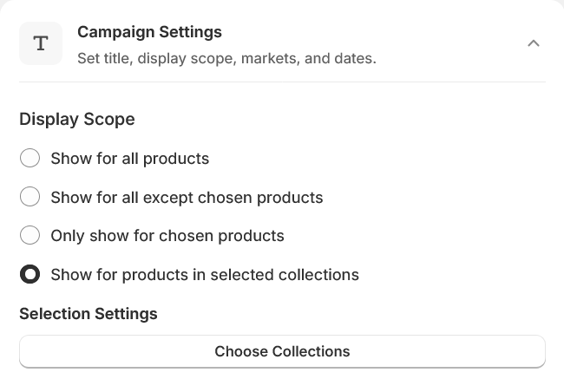Click blank space right of the Display Scope heading

tap(347, 119)
